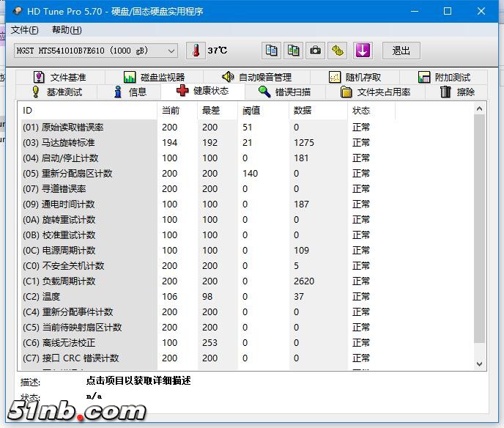Select the (C4) 重新分配事件计数 row
504x428 pixels.
[209, 312]
